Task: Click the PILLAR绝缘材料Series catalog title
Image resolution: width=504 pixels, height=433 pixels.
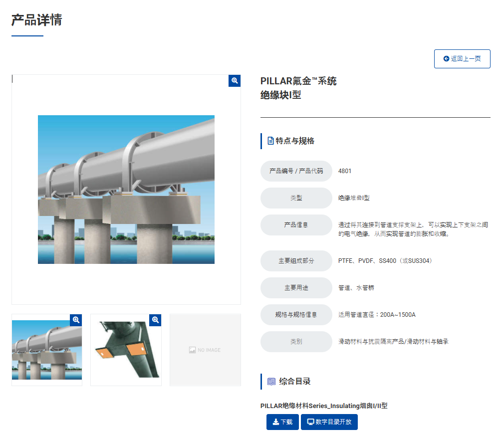Action: pyautogui.click(x=324, y=406)
